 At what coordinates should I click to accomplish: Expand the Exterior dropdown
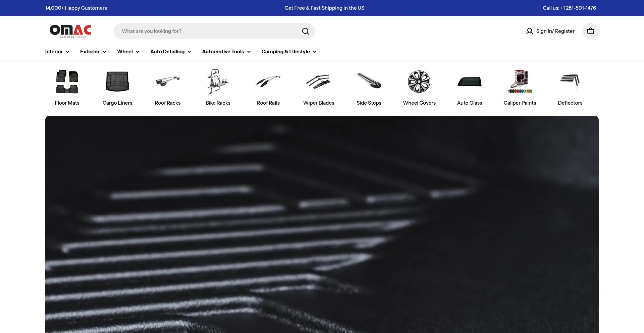[x=93, y=52]
